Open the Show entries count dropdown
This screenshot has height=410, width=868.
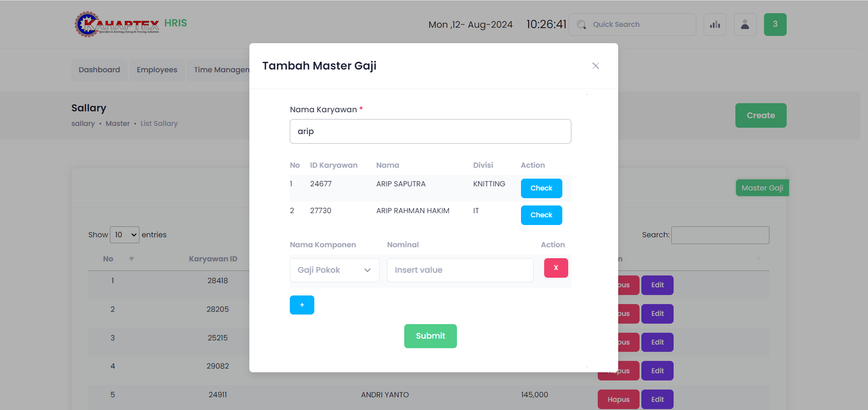tap(124, 235)
